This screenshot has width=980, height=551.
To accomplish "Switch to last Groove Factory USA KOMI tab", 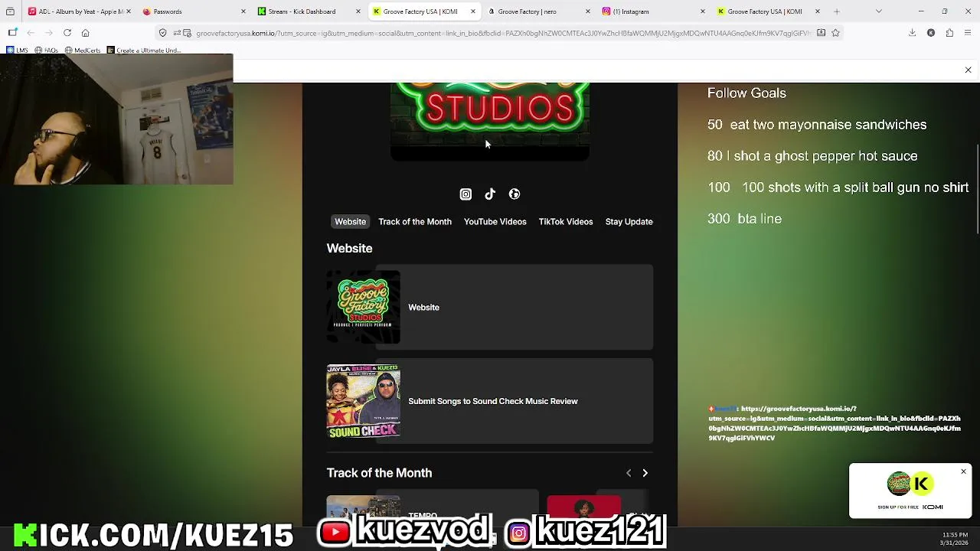I will click(x=768, y=11).
